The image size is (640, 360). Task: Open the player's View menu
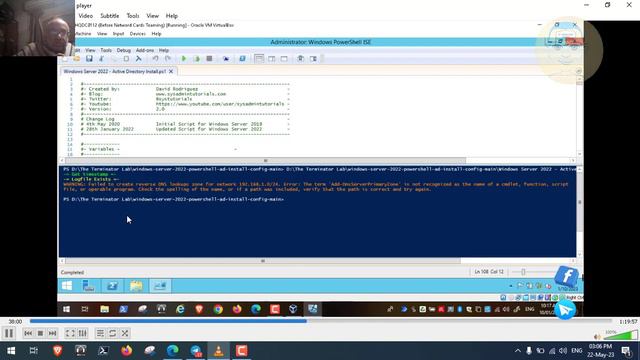click(x=152, y=16)
